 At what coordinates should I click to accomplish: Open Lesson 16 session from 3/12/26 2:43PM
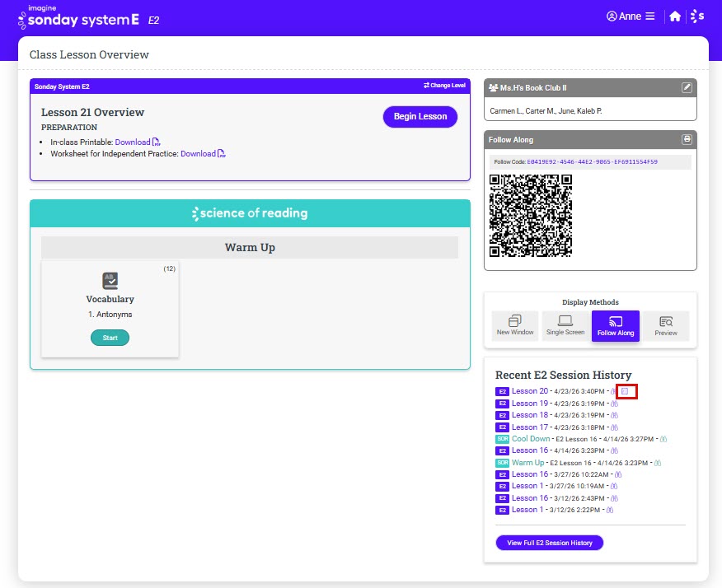tap(530, 498)
